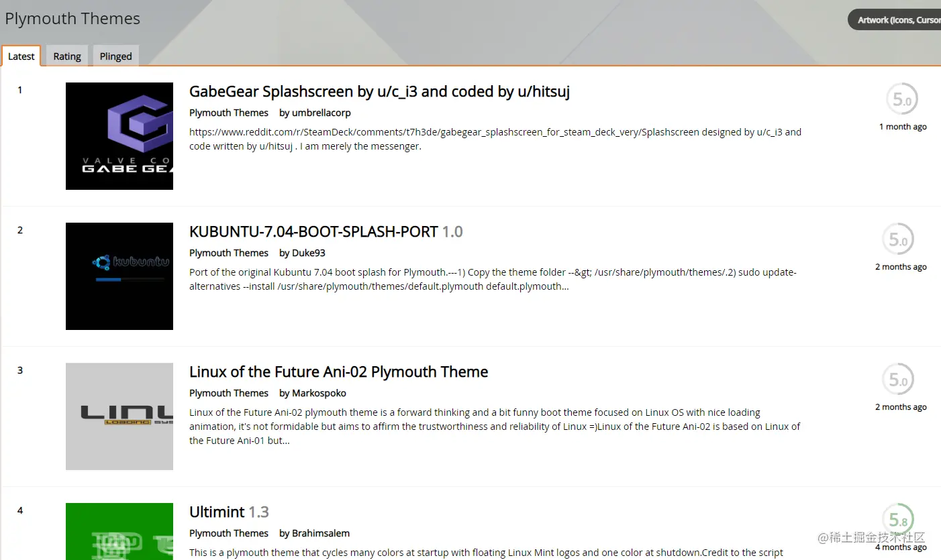
Task: View the Kubuntu boot splash thumbnail
Action: pyautogui.click(x=119, y=276)
